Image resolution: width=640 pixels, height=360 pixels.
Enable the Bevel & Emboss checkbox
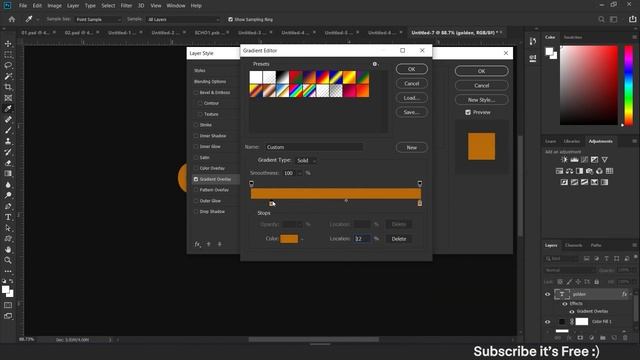pyautogui.click(x=196, y=93)
